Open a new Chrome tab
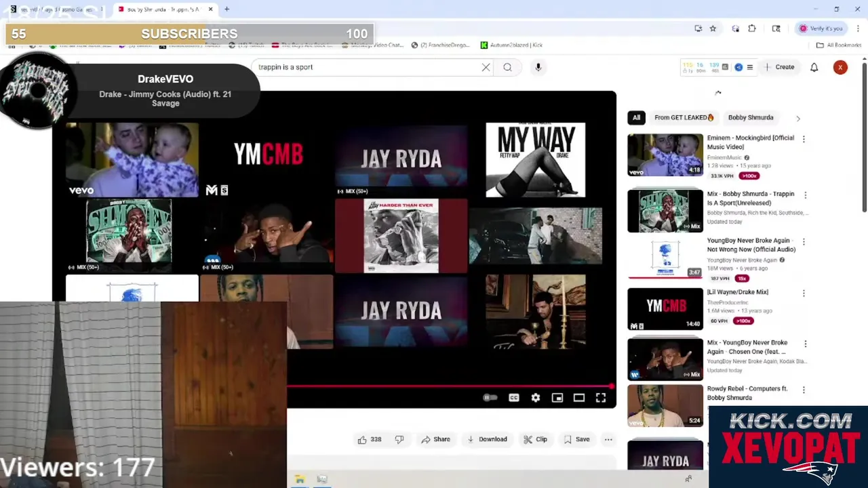This screenshot has height=488, width=868. [x=226, y=9]
